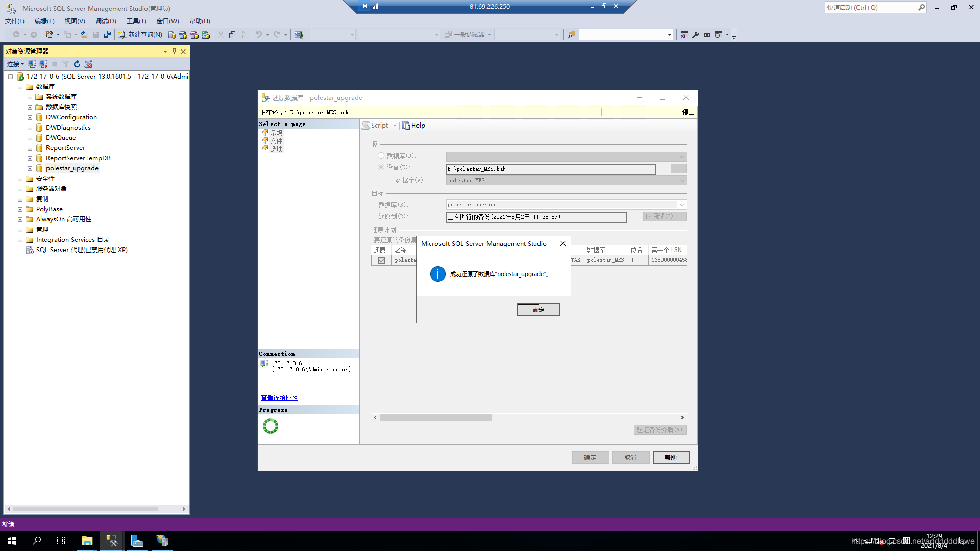
Task: Click the wrench Properties icon in toolbar
Action: (695, 35)
